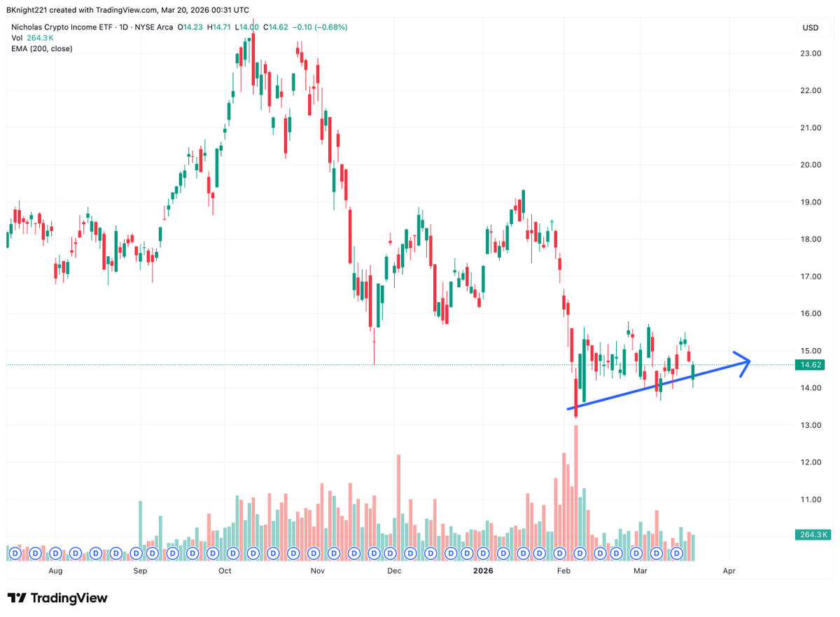Toggle the USD currency button
The width and height of the screenshot is (840, 617).
(x=812, y=27)
